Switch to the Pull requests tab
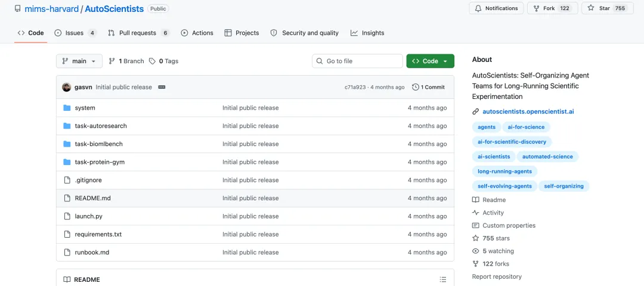Viewport: 644px width, 286px height. pyautogui.click(x=138, y=33)
